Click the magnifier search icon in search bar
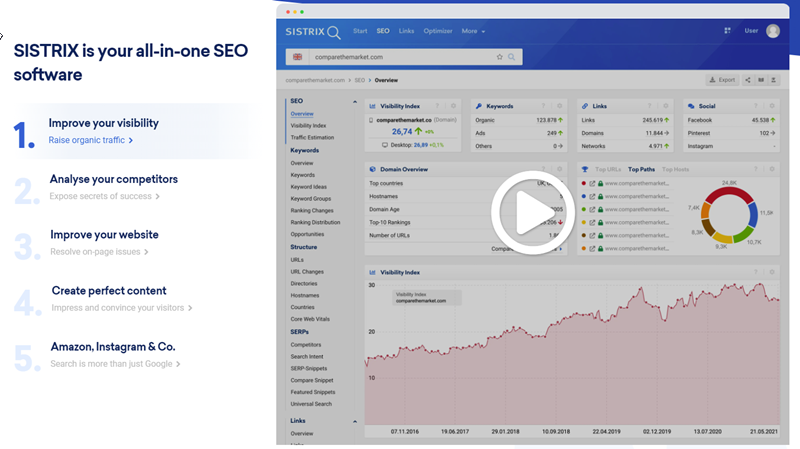800x449 pixels. pyautogui.click(x=511, y=57)
